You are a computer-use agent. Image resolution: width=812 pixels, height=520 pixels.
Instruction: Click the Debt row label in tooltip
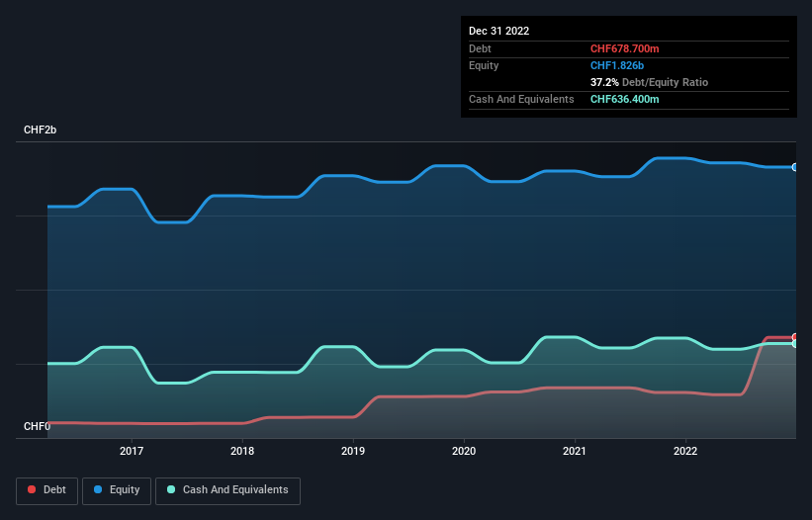point(480,48)
